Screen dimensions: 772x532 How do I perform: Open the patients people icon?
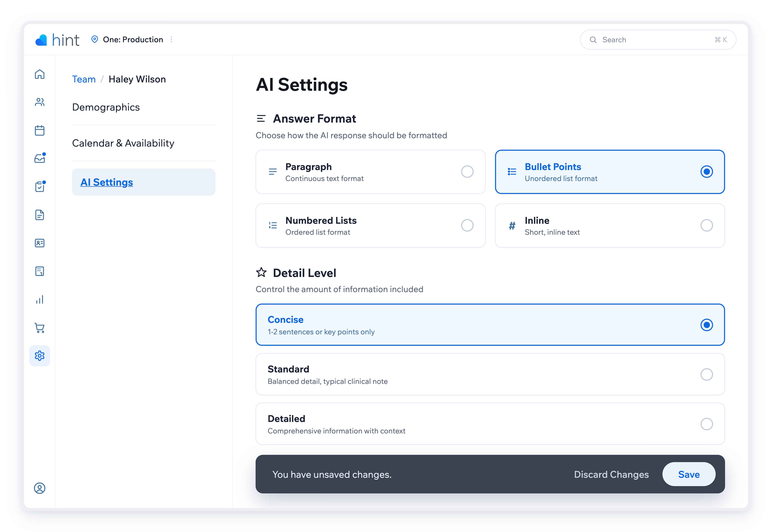point(40,102)
